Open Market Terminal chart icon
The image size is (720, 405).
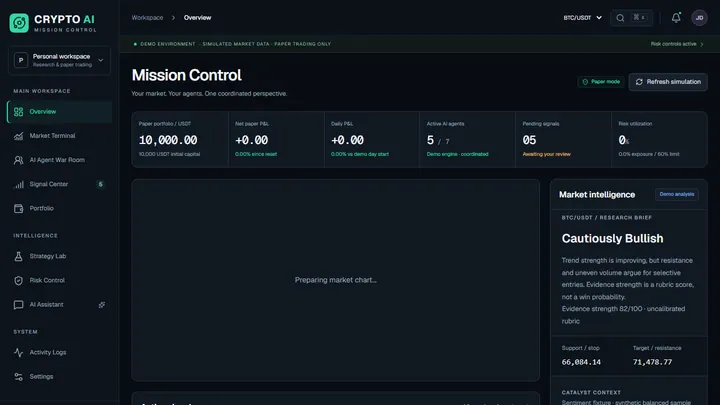[x=18, y=136]
